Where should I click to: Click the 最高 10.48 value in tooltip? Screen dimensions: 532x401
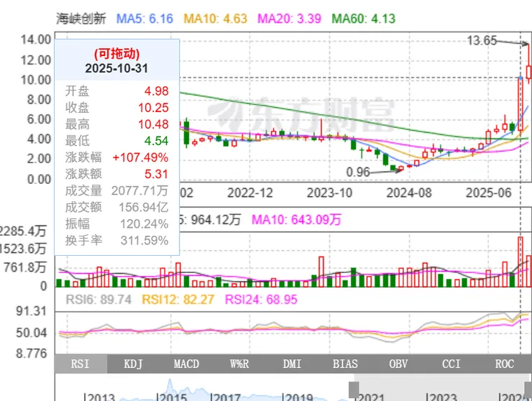click(x=153, y=124)
